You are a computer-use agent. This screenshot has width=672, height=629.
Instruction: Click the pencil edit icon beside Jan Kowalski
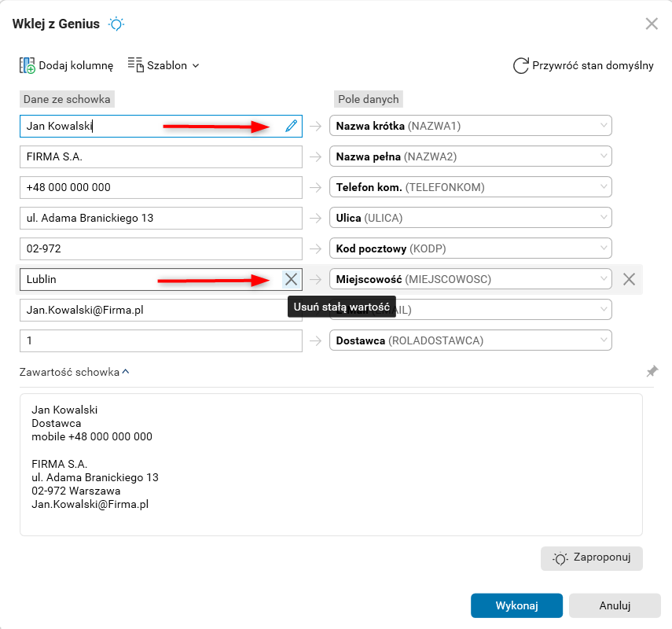(x=292, y=126)
